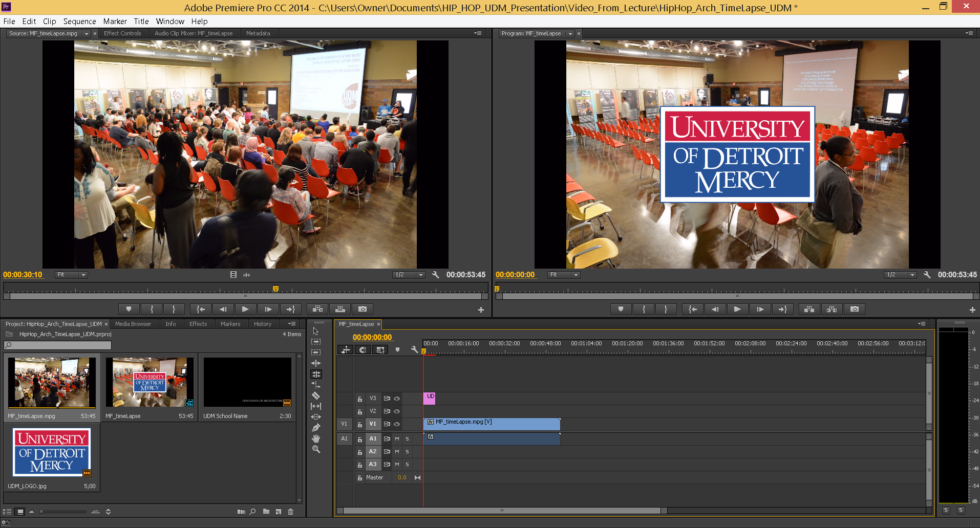The image size is (980, 528).
Task: Select the Track Select tool
Action: 316,341
